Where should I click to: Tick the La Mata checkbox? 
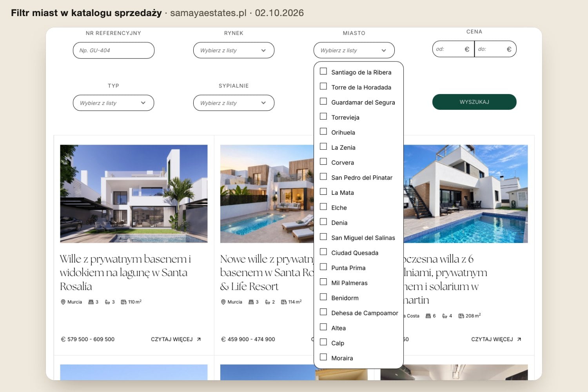[323, 192]
